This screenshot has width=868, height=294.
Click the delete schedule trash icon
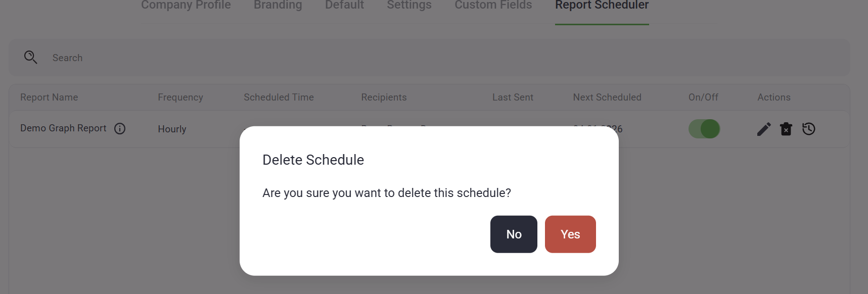click(x=786, y=129)
